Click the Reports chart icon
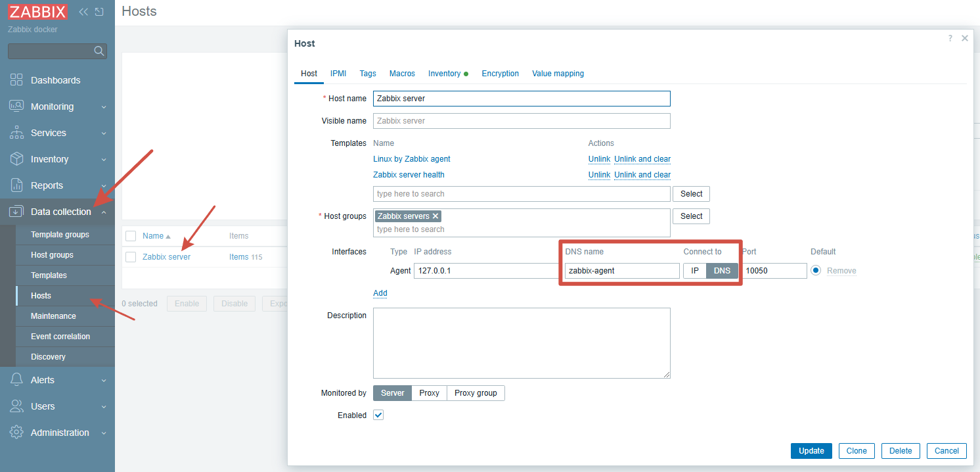Viewport: 980px width, 472px height. tap(17, 185)
